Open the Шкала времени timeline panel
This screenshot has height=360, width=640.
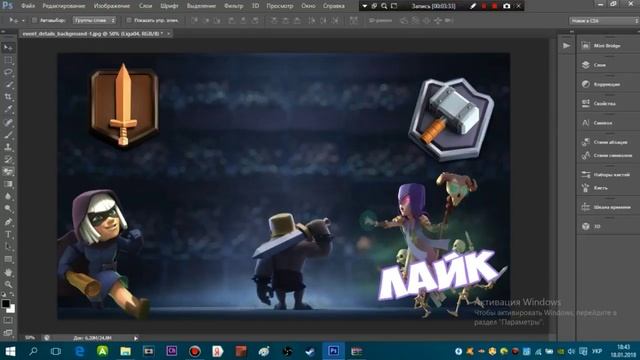click(x=607, y=207)
